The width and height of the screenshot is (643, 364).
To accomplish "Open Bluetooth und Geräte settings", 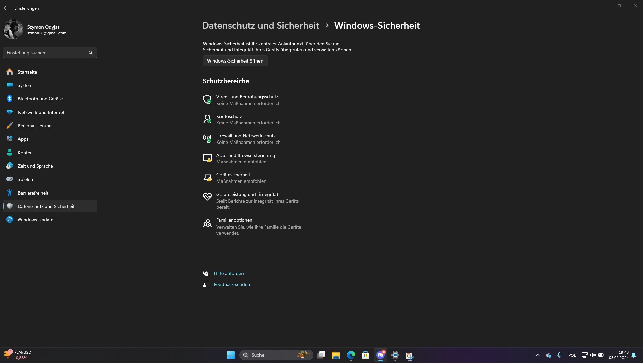I will 50,98.
